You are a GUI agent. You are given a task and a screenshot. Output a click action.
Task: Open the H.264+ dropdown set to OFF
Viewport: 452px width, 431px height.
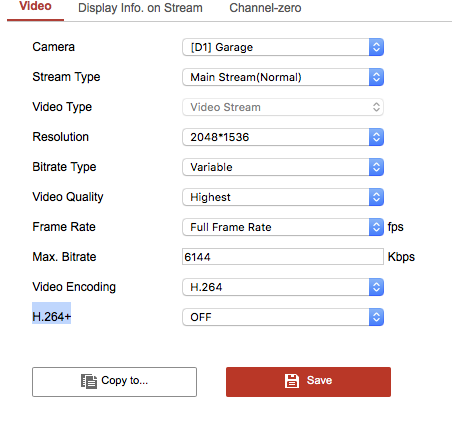point(283,317)
